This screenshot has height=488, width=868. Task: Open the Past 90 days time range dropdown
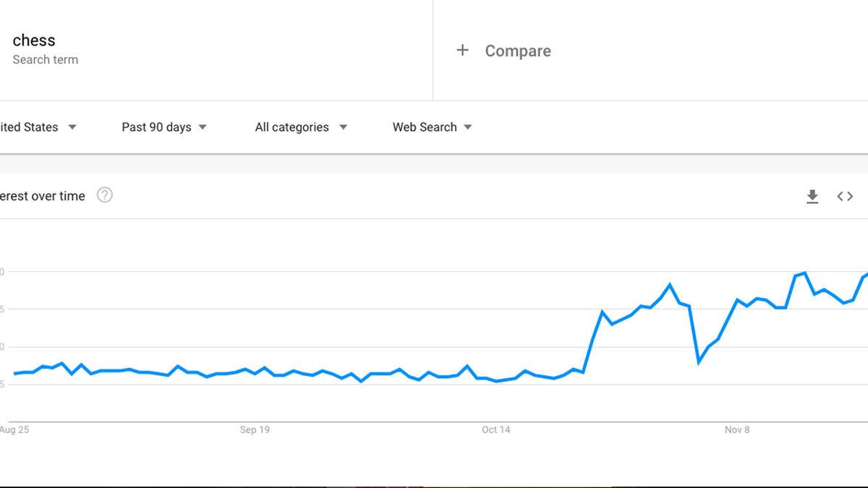pos(164,127)
